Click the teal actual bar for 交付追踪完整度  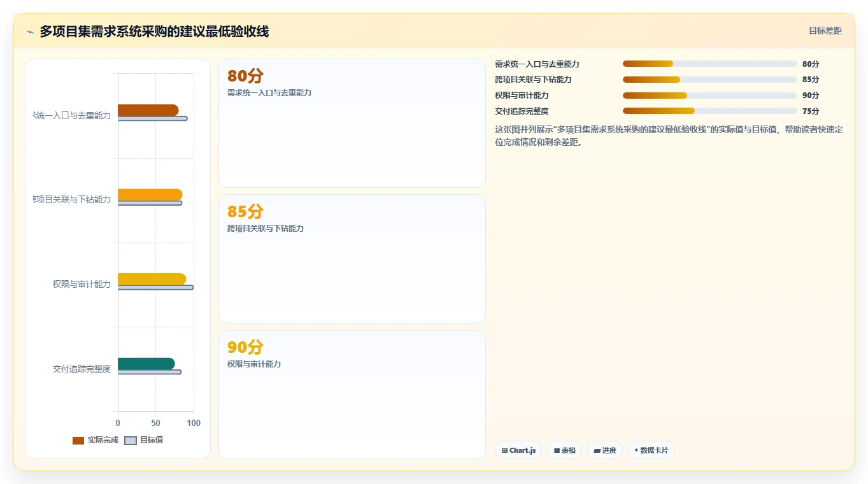146,364
